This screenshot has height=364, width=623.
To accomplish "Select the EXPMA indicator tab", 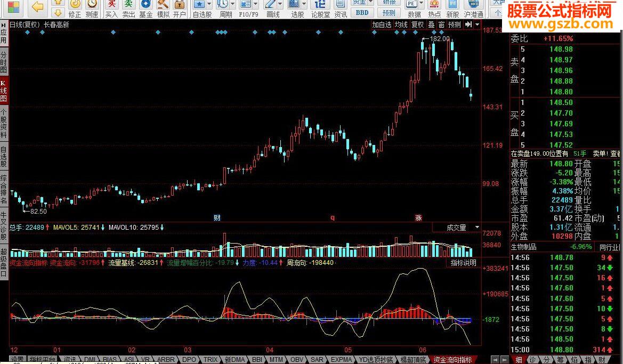I will (341, 360).
